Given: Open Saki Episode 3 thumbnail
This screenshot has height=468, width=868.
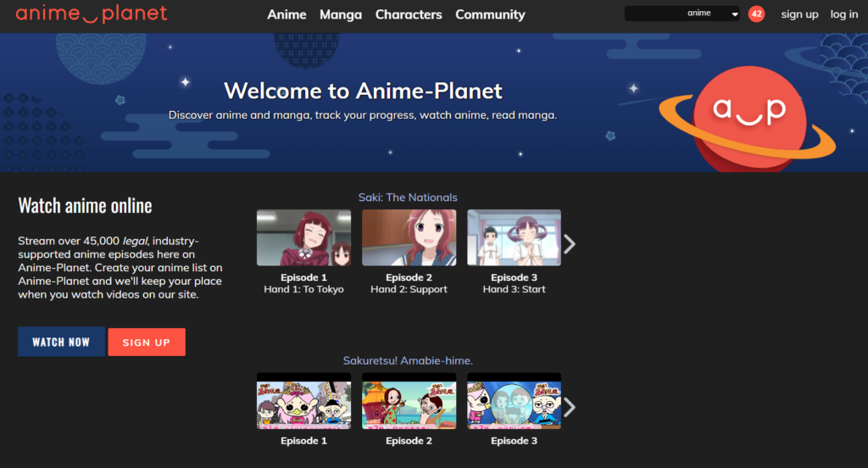Looking at the screenshot, I should pos(515,237).
